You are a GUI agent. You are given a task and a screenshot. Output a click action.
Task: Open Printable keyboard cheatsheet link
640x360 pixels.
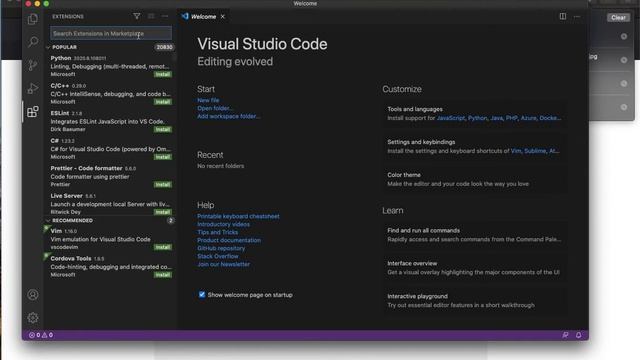pyautogui.click(x=238, y=216)
